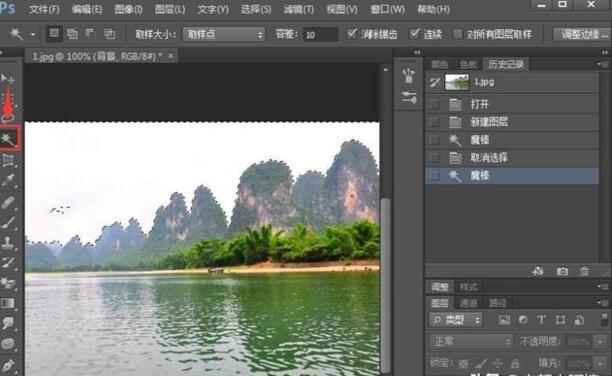Viewport: 612px width, 376px height.
Task: Open the collapsed sliders panel icon
Action: 409,97
